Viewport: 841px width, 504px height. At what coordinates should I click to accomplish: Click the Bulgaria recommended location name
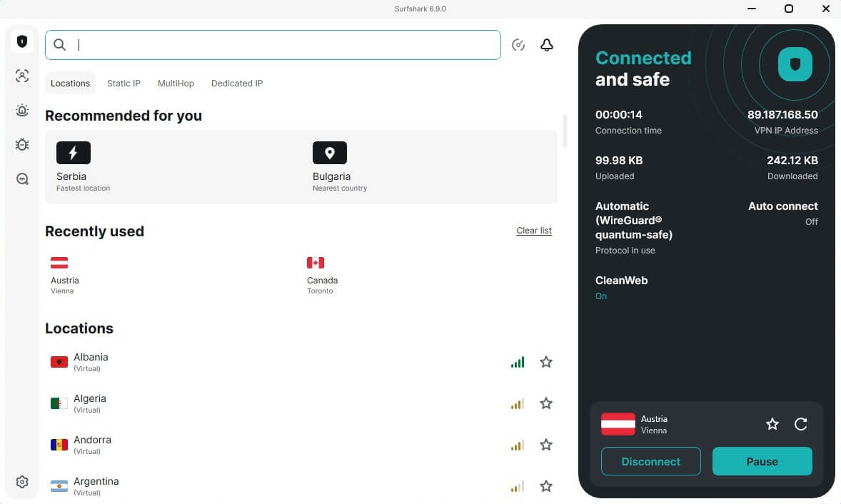click(x=331, y=176)
